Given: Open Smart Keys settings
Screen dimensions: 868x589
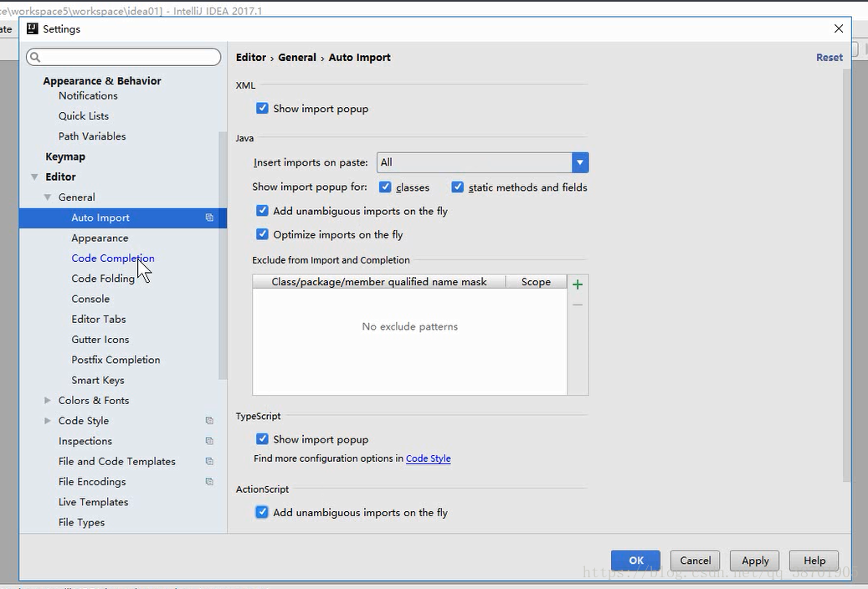Looking at the screenshot, I should tap(97, 381).
